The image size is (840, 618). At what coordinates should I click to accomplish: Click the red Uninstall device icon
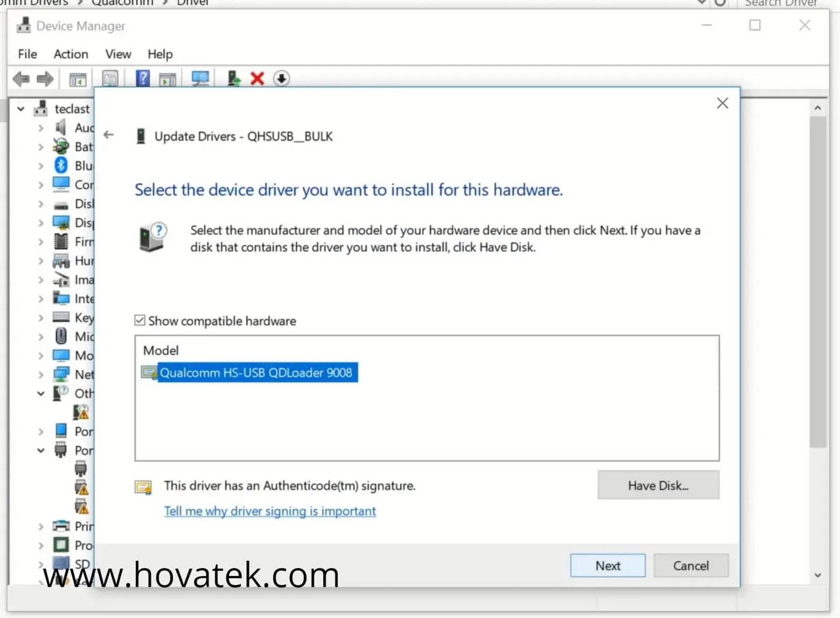point(257,78)
